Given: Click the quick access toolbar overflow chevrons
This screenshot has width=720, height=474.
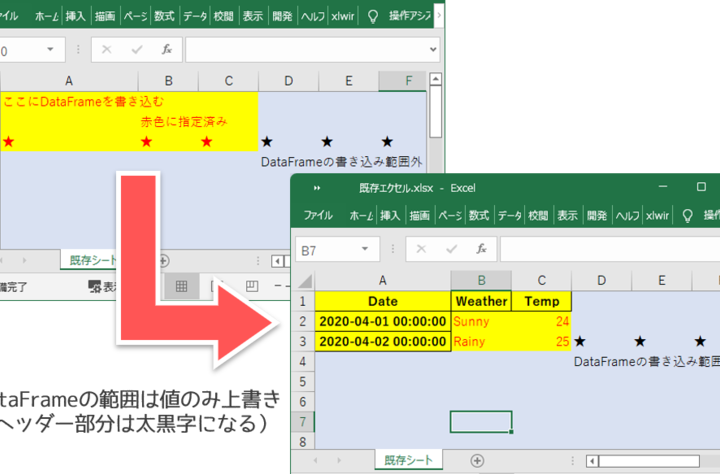Looking at the screenshot, I should pyautogui.click(x=316, y=187).
